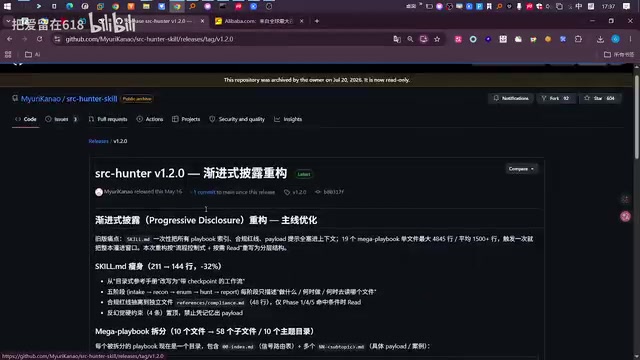Go forward to the next page
640x360 pixels.
click(x=24, y=39)
